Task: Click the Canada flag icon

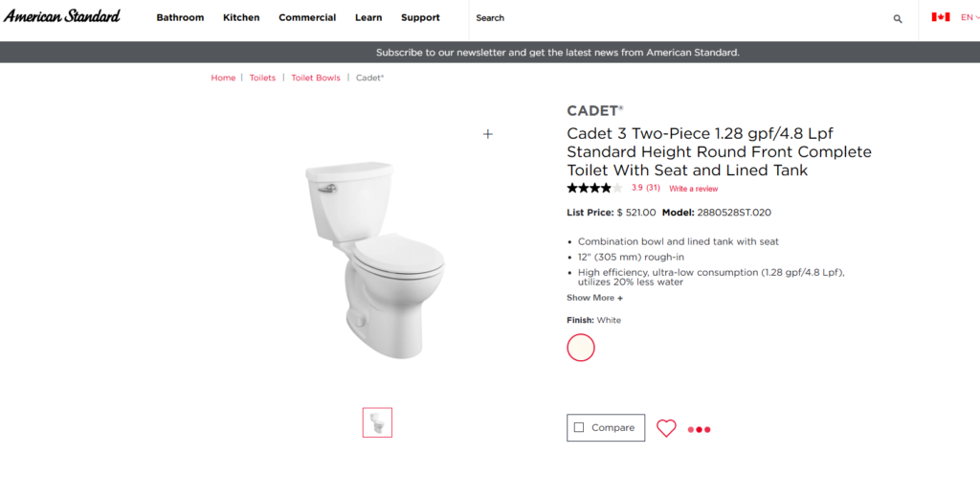Action: (x=940, y=17)
